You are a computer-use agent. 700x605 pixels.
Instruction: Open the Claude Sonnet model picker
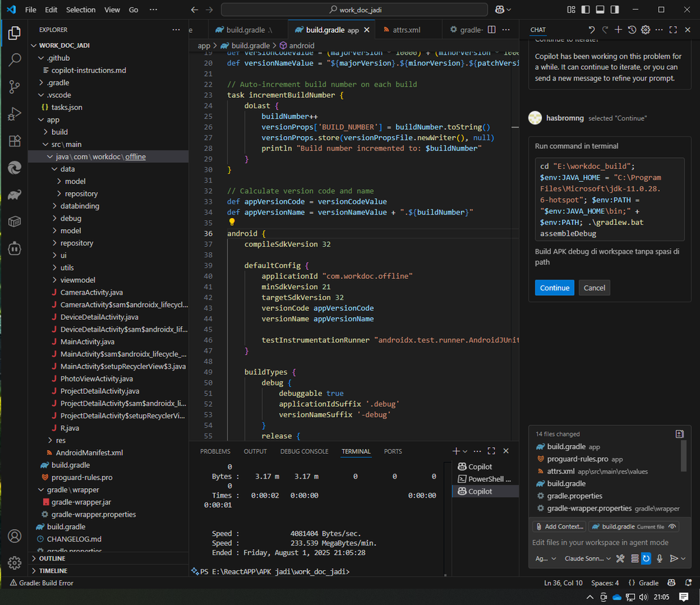pos(587,559)
